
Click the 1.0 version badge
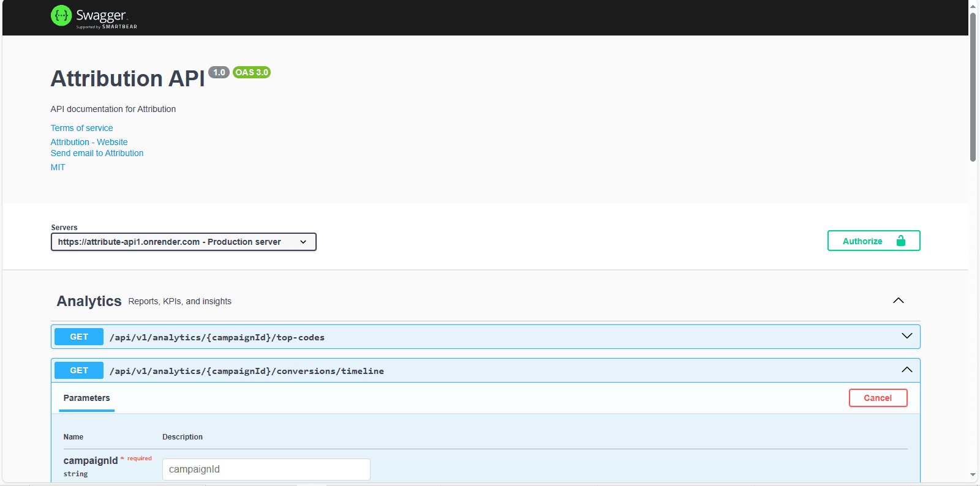pos(219,72)
